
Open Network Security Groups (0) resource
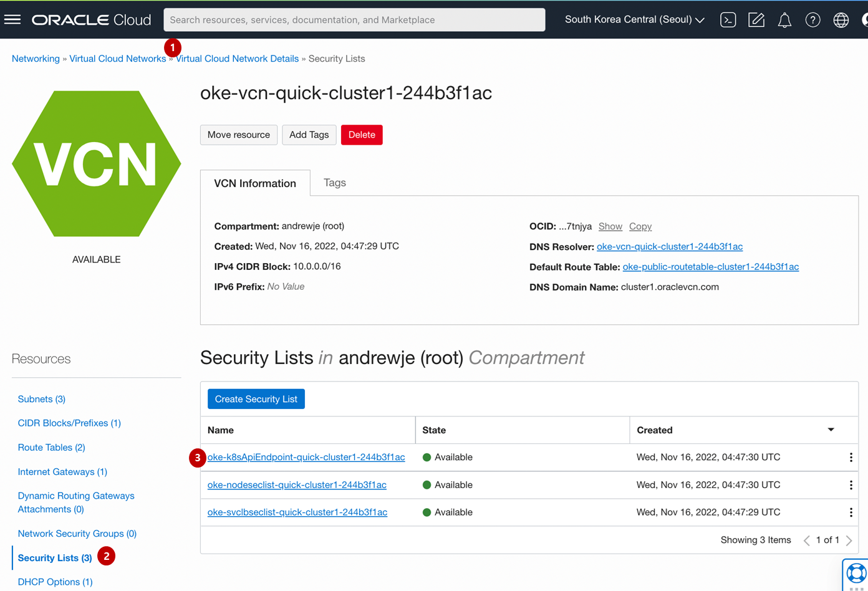(77, 534)
